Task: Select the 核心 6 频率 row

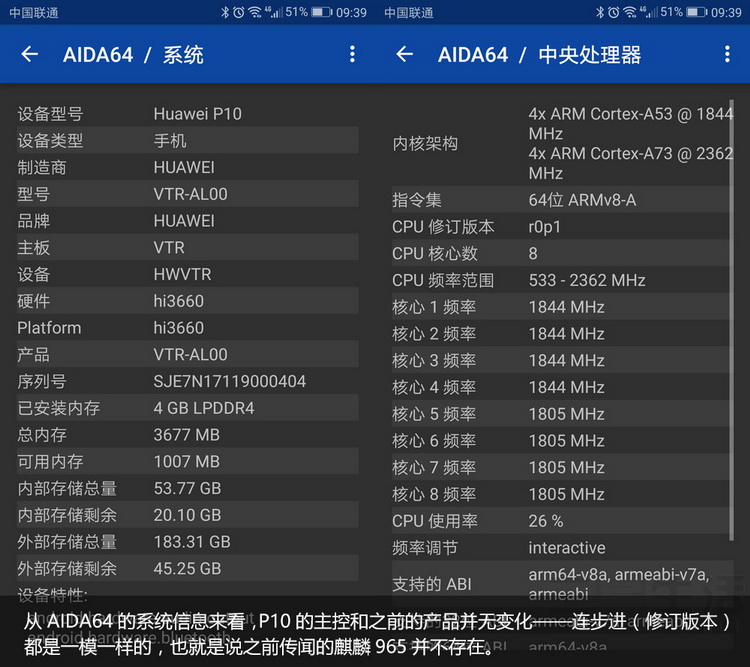Action: pyautogui.click(x=562, y=441)
